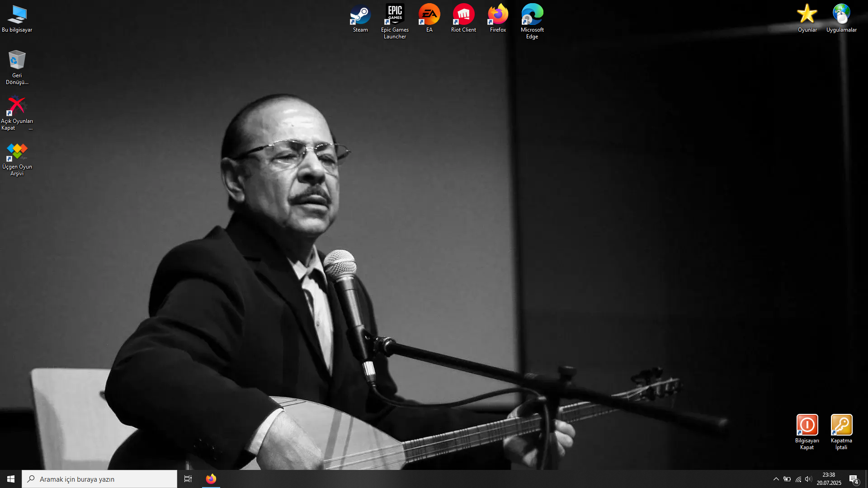
Task: Select the Oyunlar star icon
Action: (x=807, y=19)
